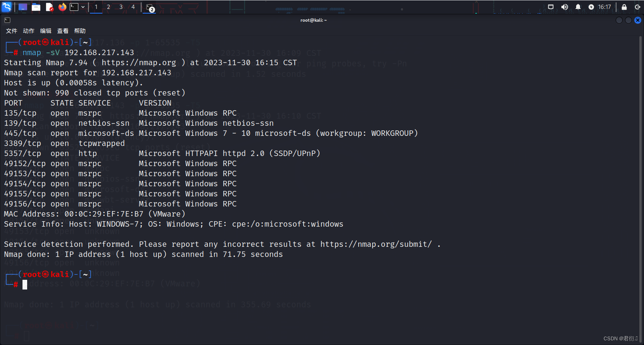Close the root@kali terminal window
Screen dimensions: 644x345
[638, 20]
